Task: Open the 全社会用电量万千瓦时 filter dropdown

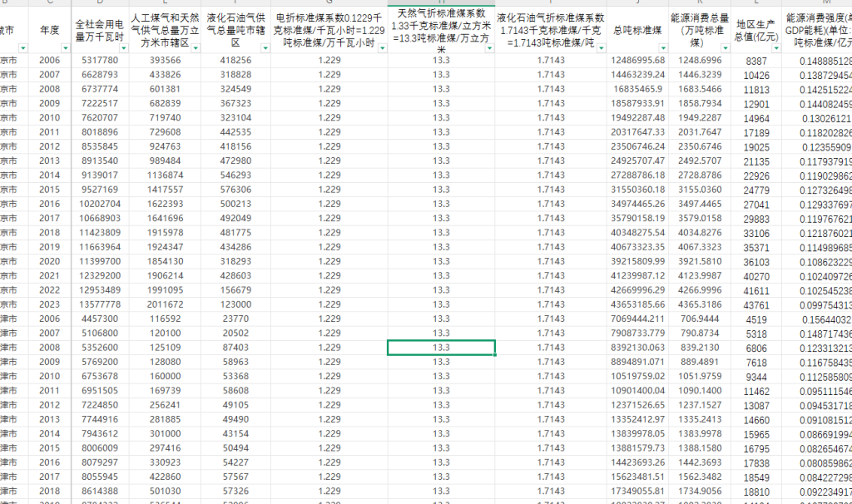Action: [x=123, y=48]
